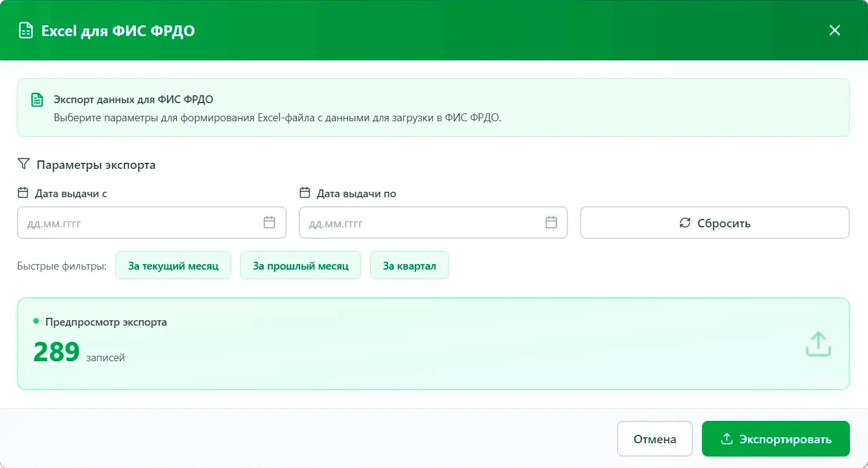Screen dimensions: 868x468
Task: Click the document icon in dialog header
Action: pos(26,31)
